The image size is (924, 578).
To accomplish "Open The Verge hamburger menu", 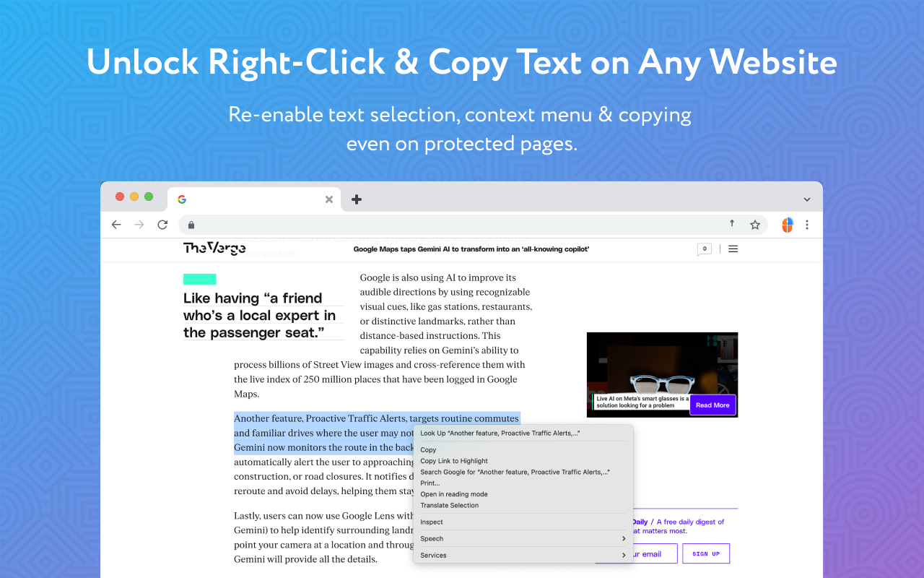I will tap(733, 249).
